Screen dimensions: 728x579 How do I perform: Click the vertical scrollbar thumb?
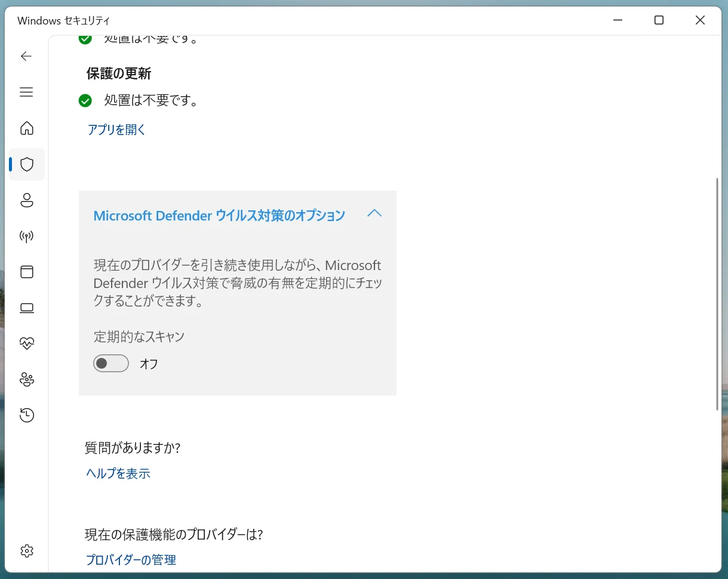click(x=718, y=294)
